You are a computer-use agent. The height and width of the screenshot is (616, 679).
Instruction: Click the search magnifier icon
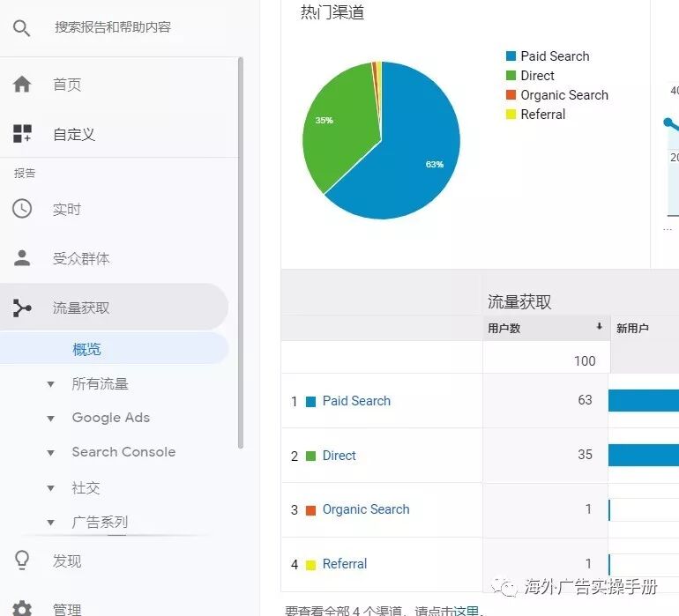(x=21, y=28)
